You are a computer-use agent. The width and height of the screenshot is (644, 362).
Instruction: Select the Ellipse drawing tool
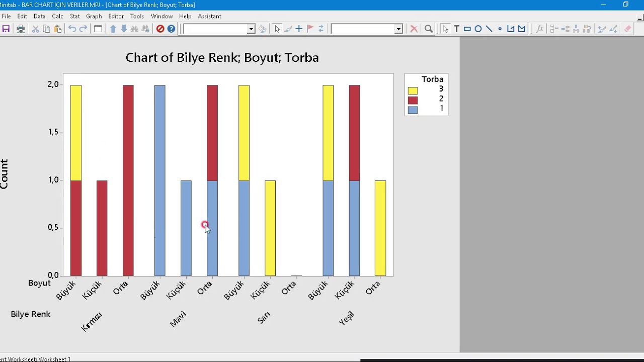(478, 29)
